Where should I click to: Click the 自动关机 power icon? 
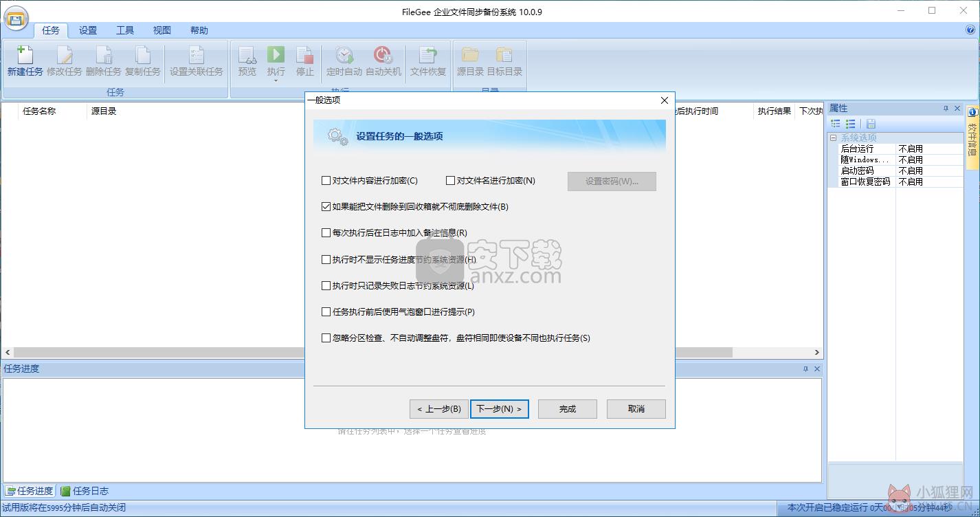pyautogui.click(x=383, y=55)
